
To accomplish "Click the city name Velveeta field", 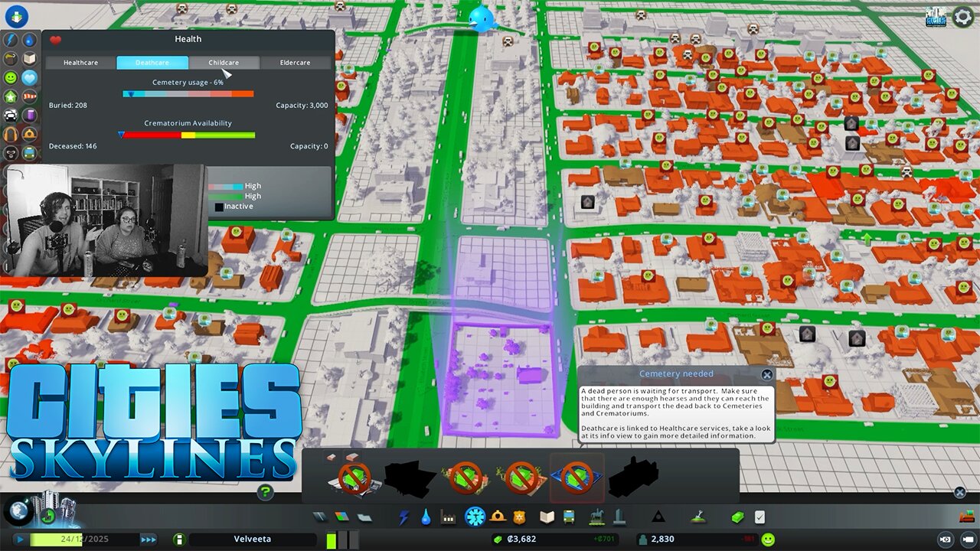I will tap(253, 540).
